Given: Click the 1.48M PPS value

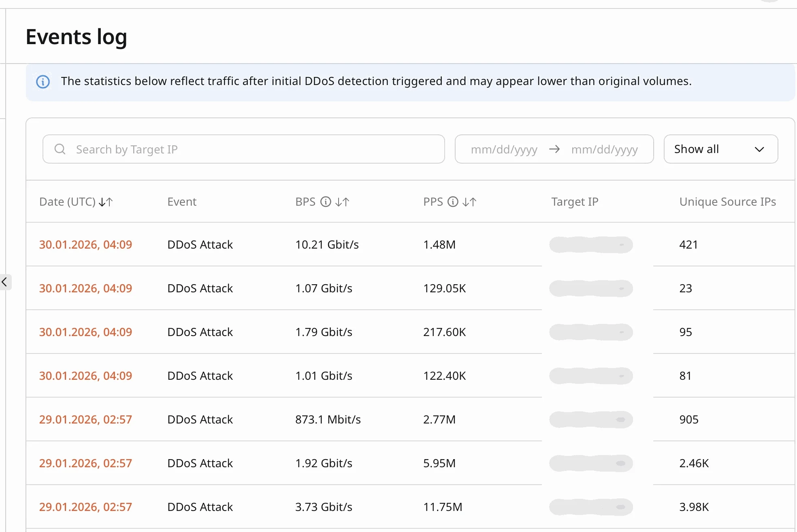Looking at the screenshot, I should click(x=439, y=245).
